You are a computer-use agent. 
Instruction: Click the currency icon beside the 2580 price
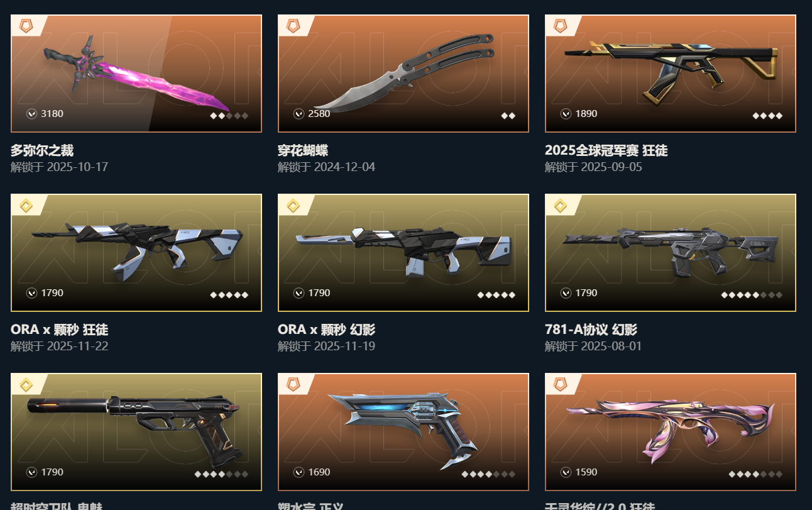pyautogui.click(x=299, y=114)
